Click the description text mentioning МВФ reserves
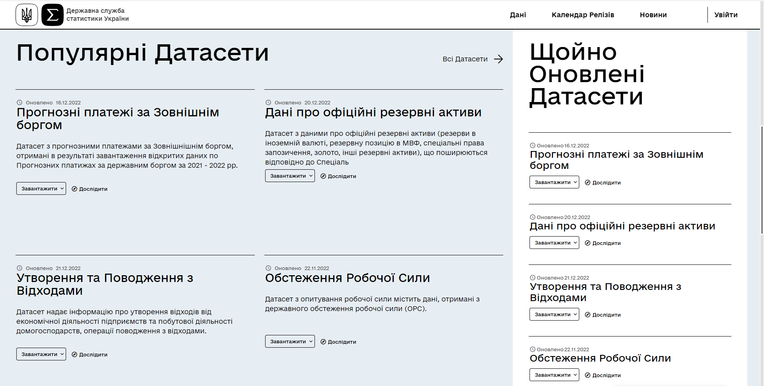The width and height of the screenshot is (764, 386). [376, 148]
